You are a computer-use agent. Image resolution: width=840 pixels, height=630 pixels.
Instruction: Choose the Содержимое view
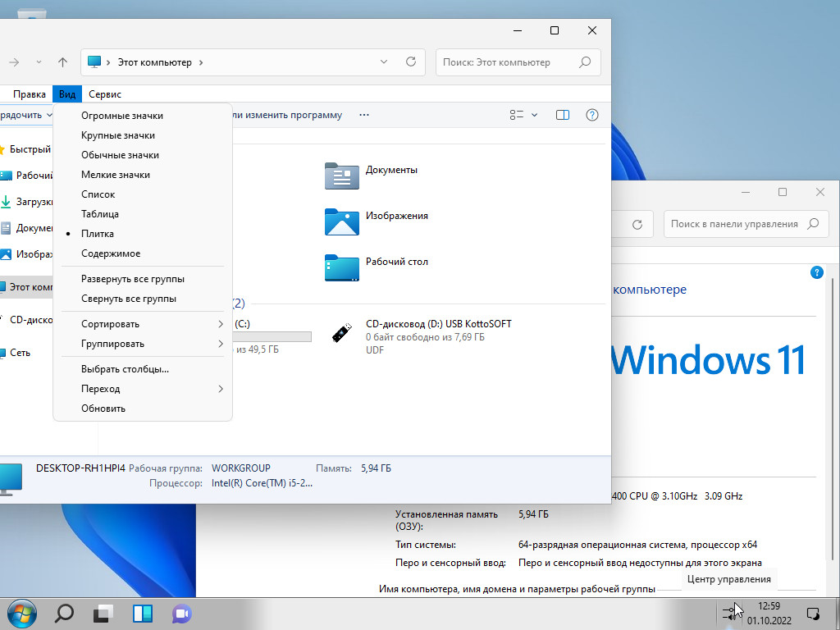pos(143,253)
